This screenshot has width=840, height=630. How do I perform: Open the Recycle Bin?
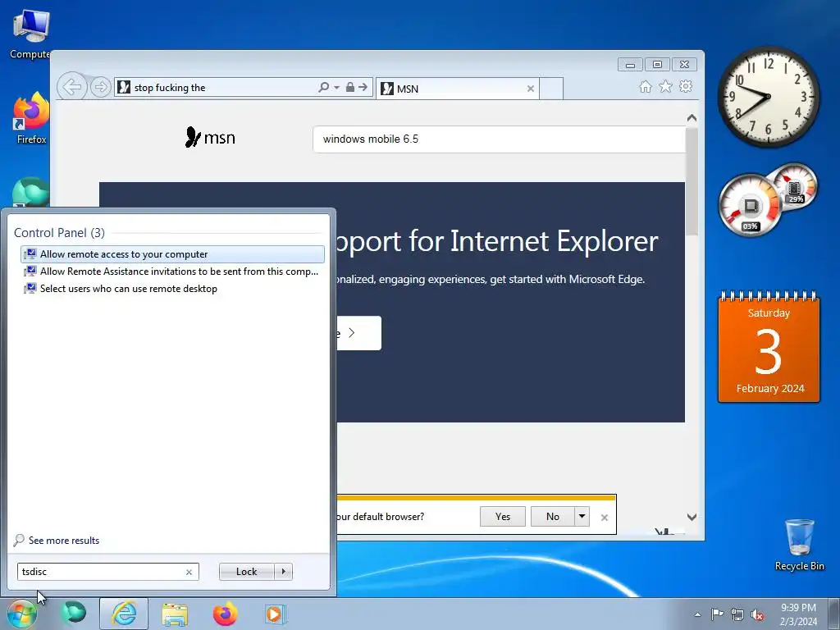tap(799, 545)
